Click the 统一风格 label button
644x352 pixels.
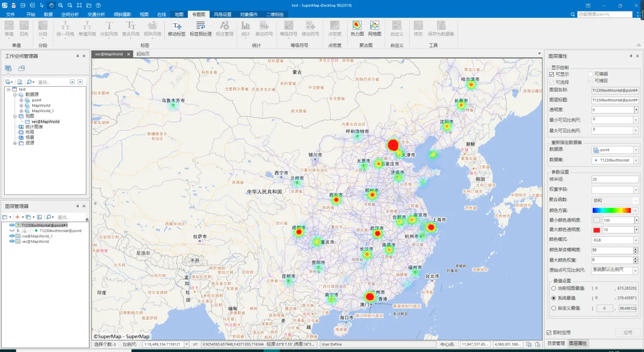[x=65, y=29]
